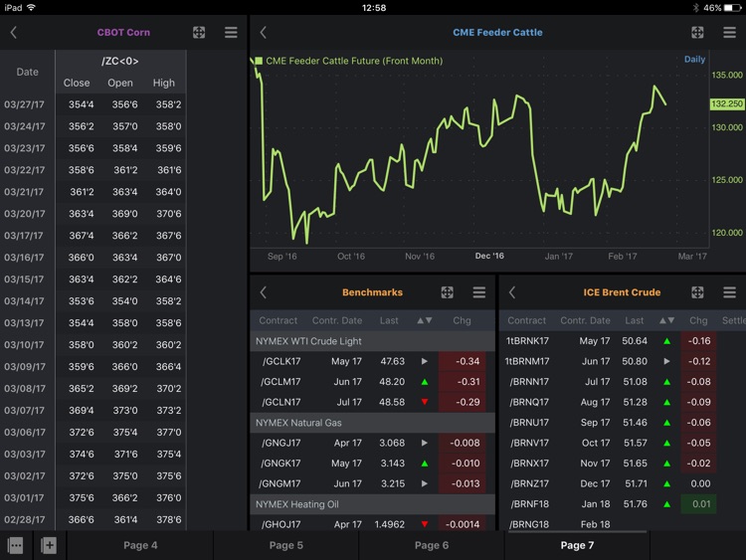
Task: Click the ICE Brent Crude title
Action: 622,292
